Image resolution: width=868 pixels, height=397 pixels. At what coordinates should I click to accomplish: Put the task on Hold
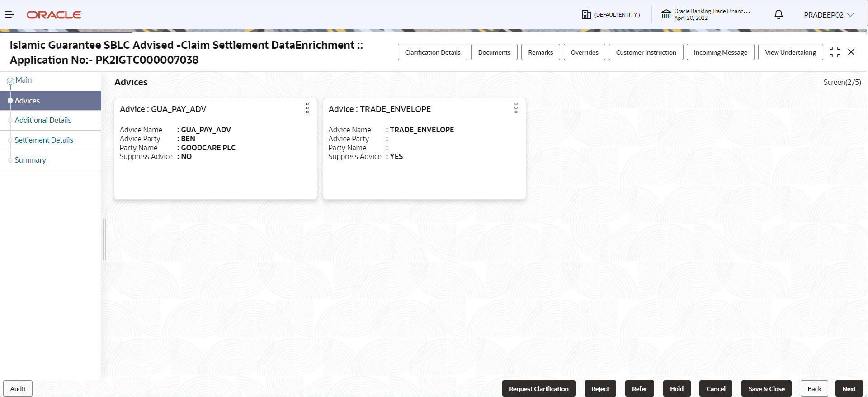[677, 388]
